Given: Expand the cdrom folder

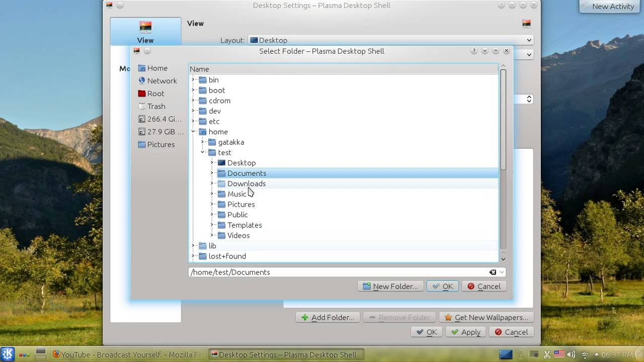Looking at the screenshot, I should pos(193,101).
